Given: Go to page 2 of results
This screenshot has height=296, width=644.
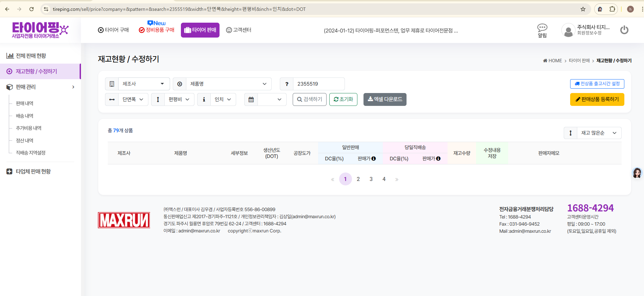Looking at the screenshot, I should point(358,179).
